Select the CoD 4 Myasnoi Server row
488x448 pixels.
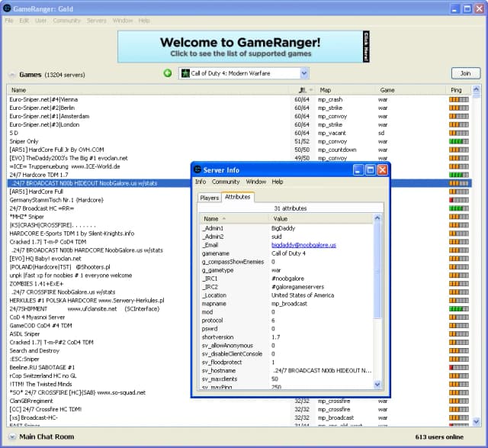click(100, 317)
